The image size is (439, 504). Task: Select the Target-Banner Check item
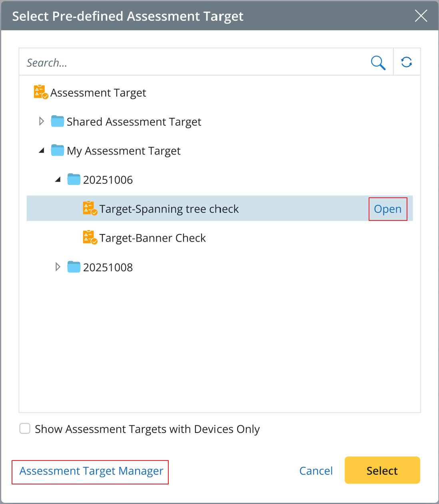152,238
